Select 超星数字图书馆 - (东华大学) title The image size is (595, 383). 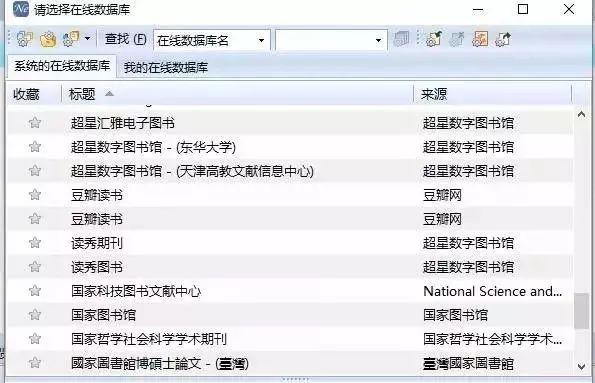(x=153, y=147)
